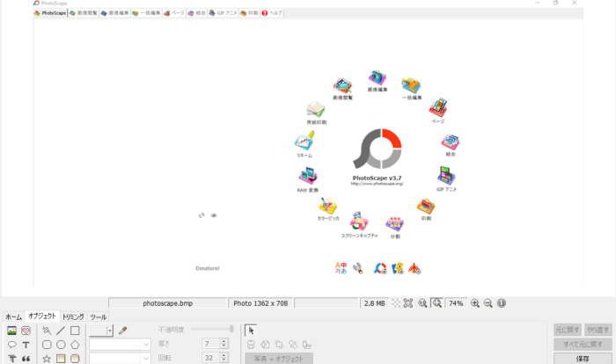The image size is (616, 364).
Task: Select the outline rectangle tool
Action: point(75,331)
